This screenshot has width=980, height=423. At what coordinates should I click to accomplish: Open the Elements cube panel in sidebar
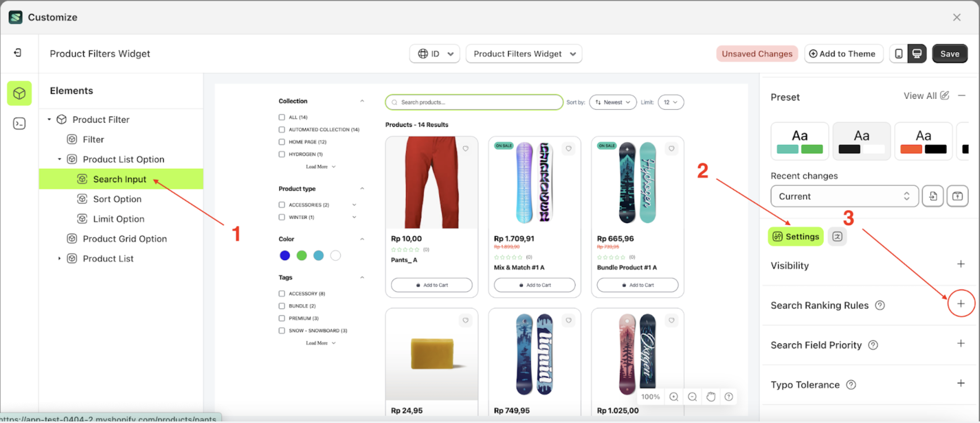pos(19,93)
